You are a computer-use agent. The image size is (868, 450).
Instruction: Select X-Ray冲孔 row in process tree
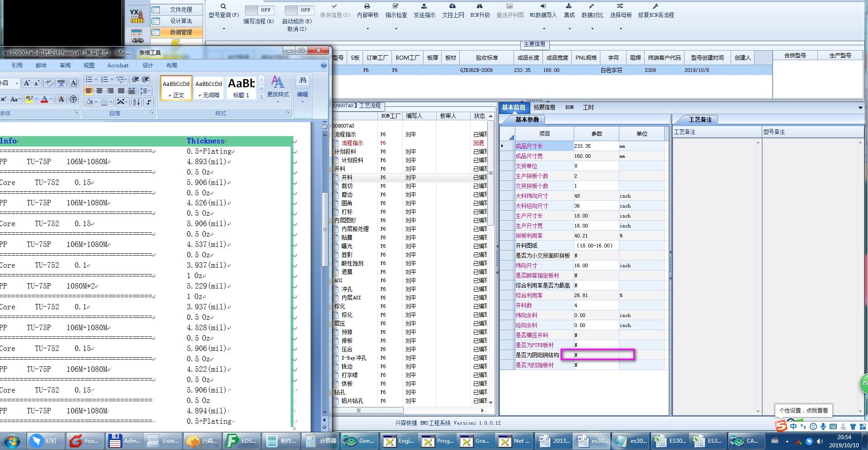coord(354,358)
